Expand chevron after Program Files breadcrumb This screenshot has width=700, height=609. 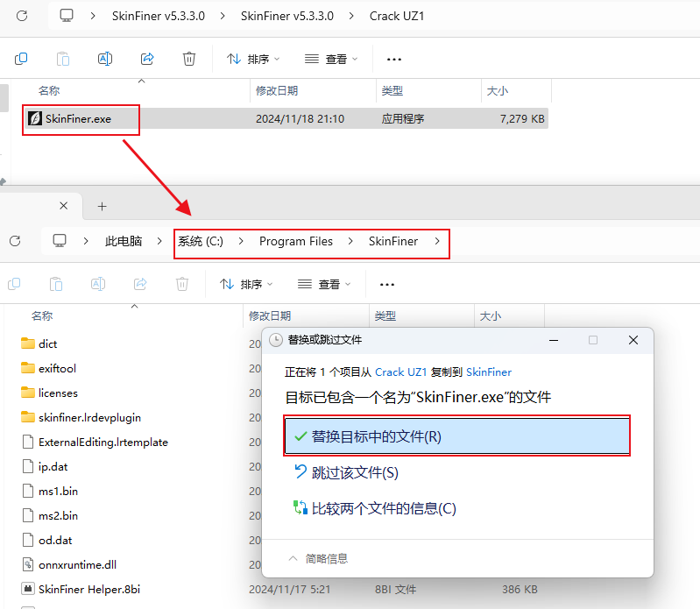point(350,241)
